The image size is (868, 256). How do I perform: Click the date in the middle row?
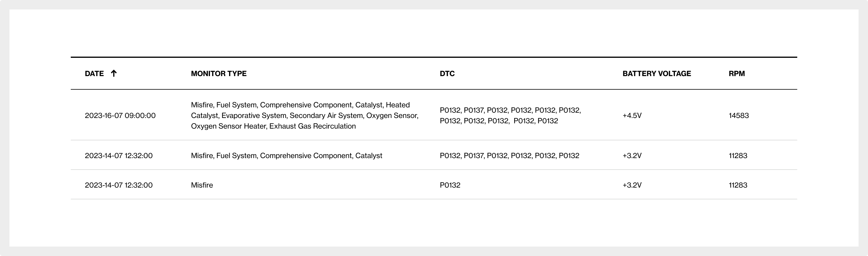pos(119,156)
